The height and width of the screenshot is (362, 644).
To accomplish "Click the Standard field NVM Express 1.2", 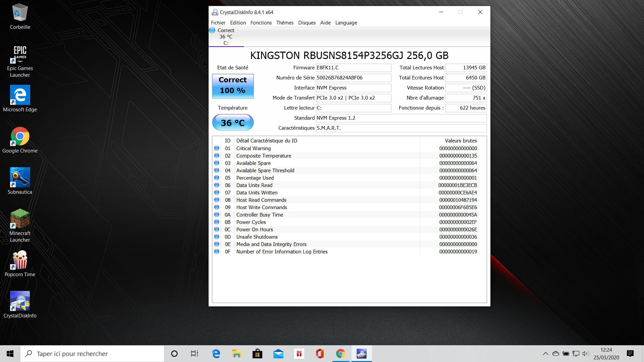I will [401, 118].
